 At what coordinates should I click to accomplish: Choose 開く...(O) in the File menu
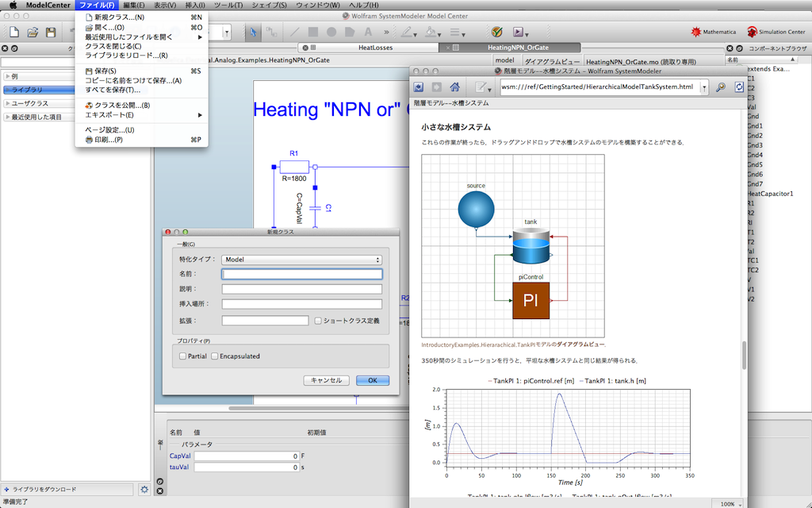(x=141, y=28)
